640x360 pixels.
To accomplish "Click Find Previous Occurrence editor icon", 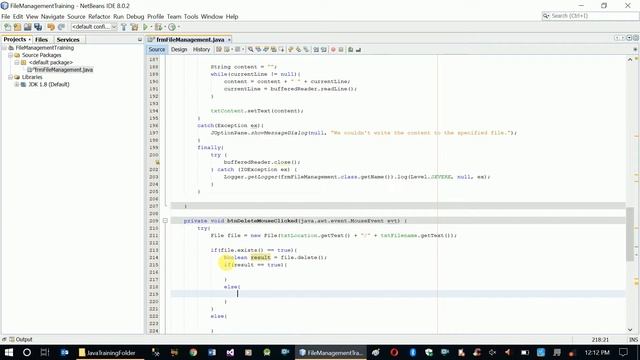I will click(x=258, y=49).
